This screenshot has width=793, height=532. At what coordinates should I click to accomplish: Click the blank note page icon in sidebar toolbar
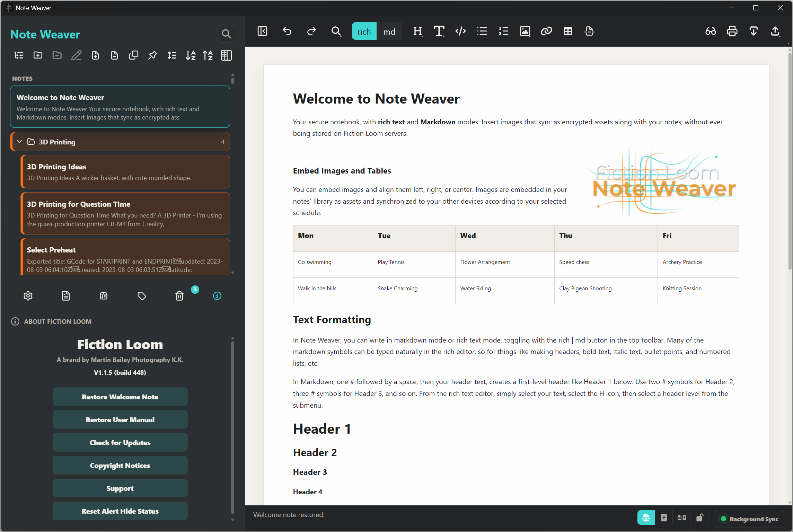[114, 55]
